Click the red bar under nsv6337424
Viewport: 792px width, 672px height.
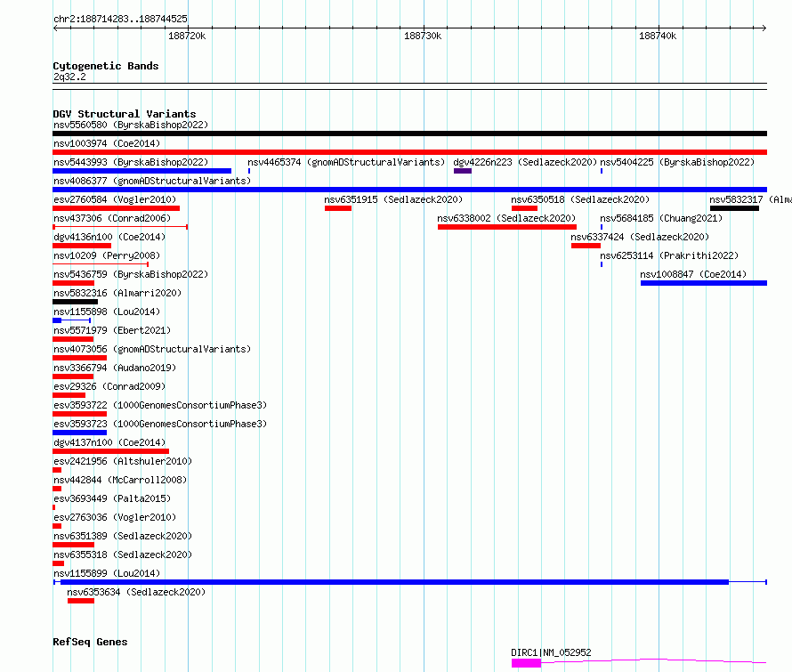[x=586, y=246]
